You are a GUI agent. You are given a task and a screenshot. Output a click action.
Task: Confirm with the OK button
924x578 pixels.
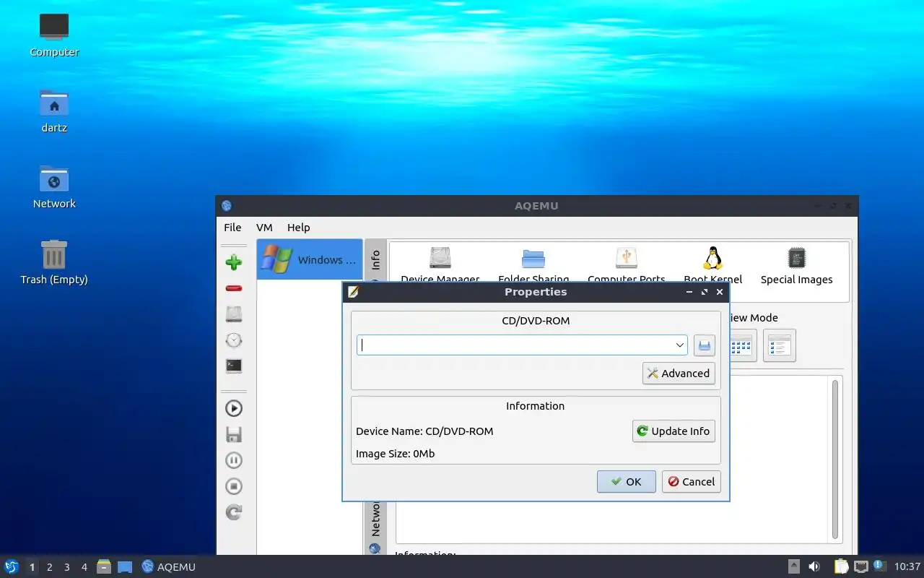(626, 482)
